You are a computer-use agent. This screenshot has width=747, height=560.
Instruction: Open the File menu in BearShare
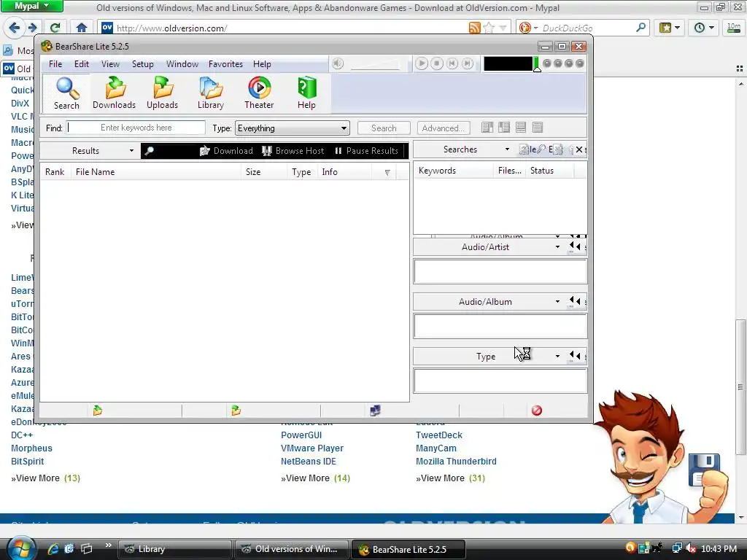point(55,64)
